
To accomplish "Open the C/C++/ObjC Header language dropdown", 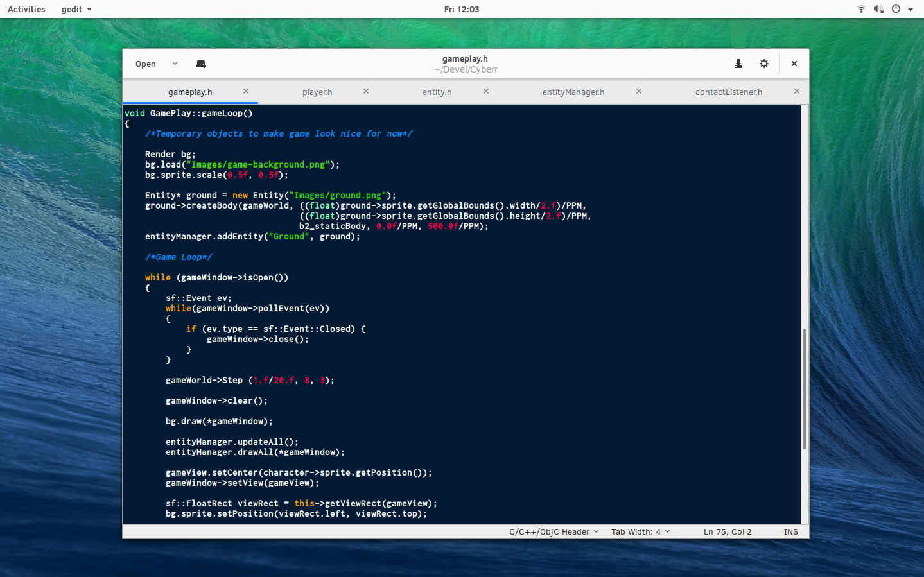I will (x=554, y=532).
